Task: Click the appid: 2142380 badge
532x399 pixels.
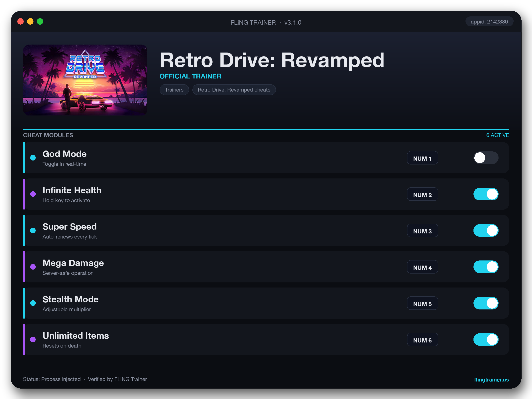Action: point(489,22)
